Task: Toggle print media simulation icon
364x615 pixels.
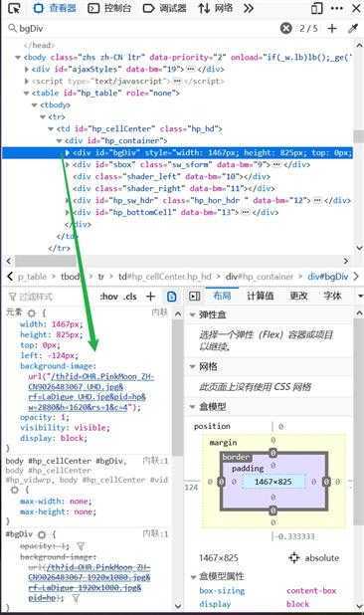Action: (172, 297)
